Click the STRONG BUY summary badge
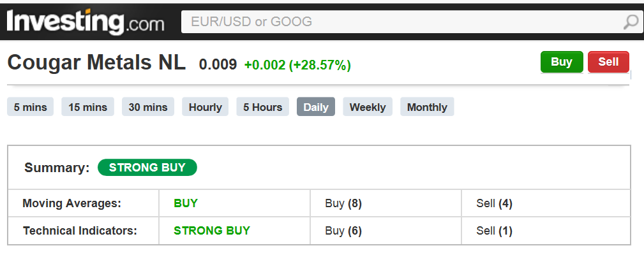The width and height of the screenshot is (644, 262). (x=147, y=168)
